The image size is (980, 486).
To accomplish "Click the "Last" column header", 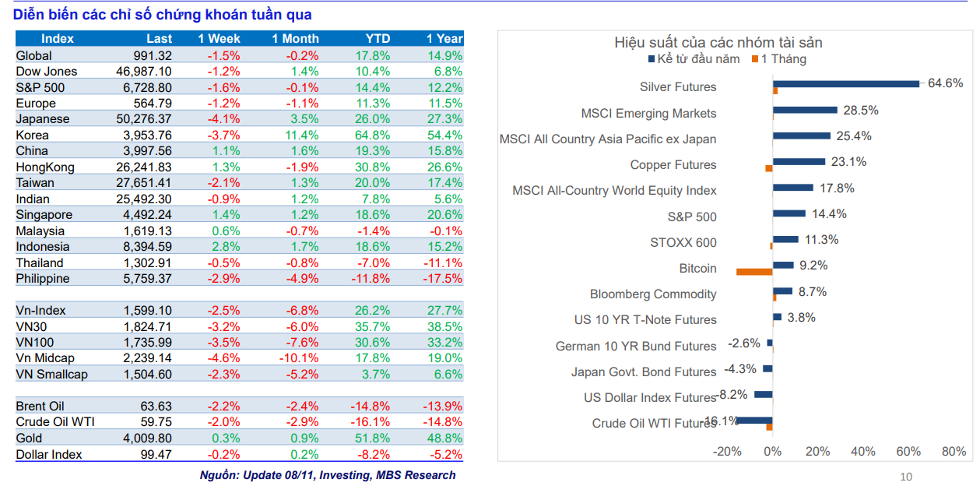I will click(x=159, y=39).
